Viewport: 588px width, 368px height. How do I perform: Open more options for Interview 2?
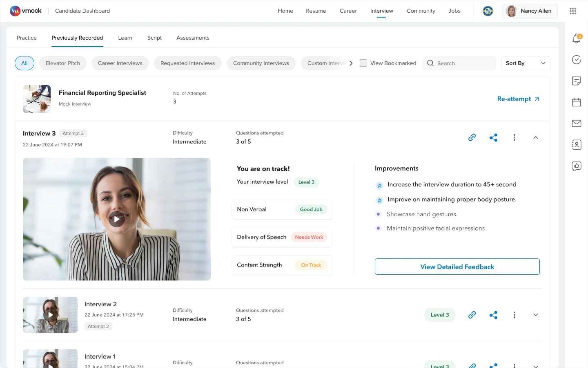click(x=514, y=315)
